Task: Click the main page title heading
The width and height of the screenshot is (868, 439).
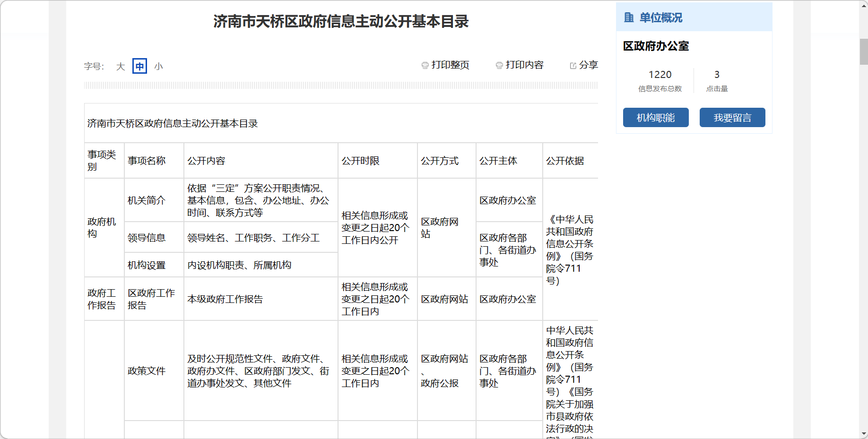Action: (x=341, y=21)
